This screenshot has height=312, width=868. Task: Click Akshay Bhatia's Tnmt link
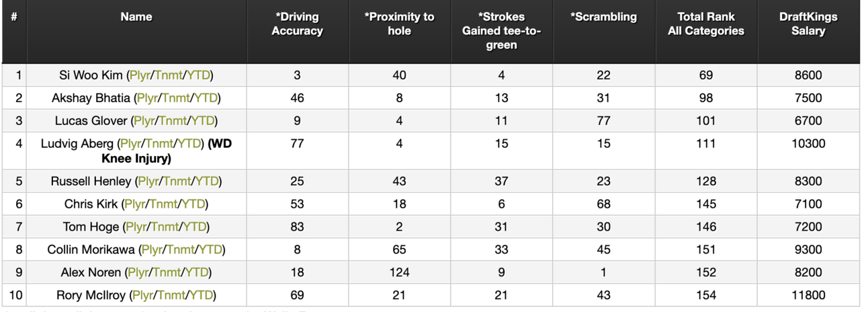pos(175,98)
